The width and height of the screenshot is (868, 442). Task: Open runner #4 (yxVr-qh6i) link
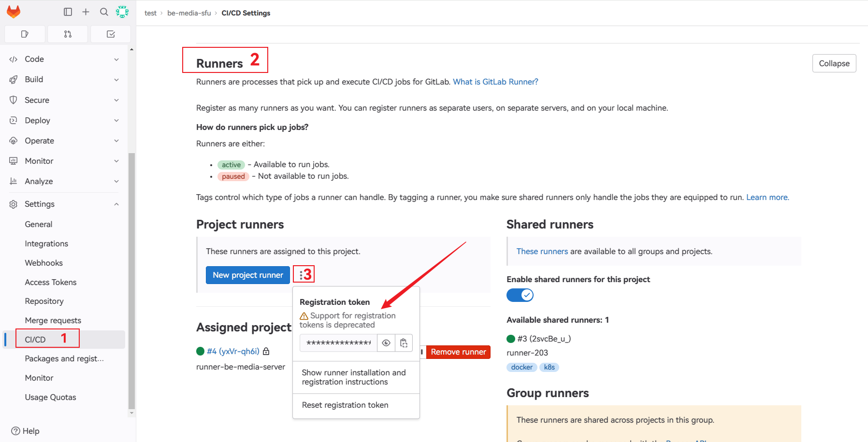click(x=233, y=351)
